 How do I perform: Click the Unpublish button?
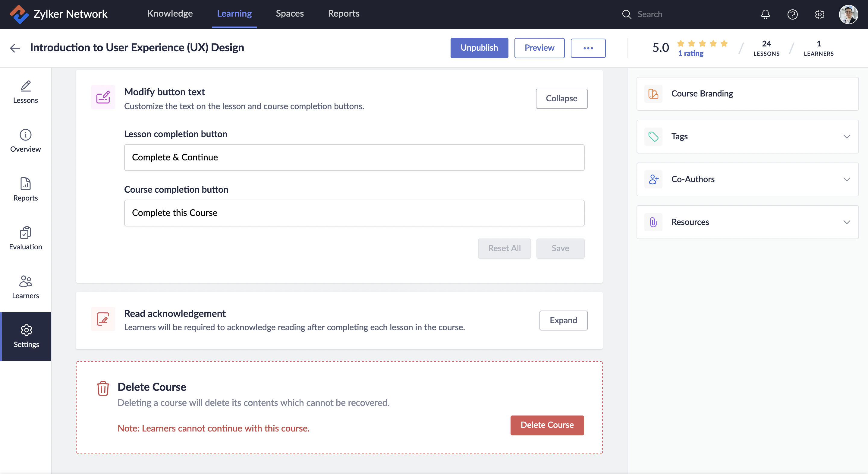[x=479, y=48]
